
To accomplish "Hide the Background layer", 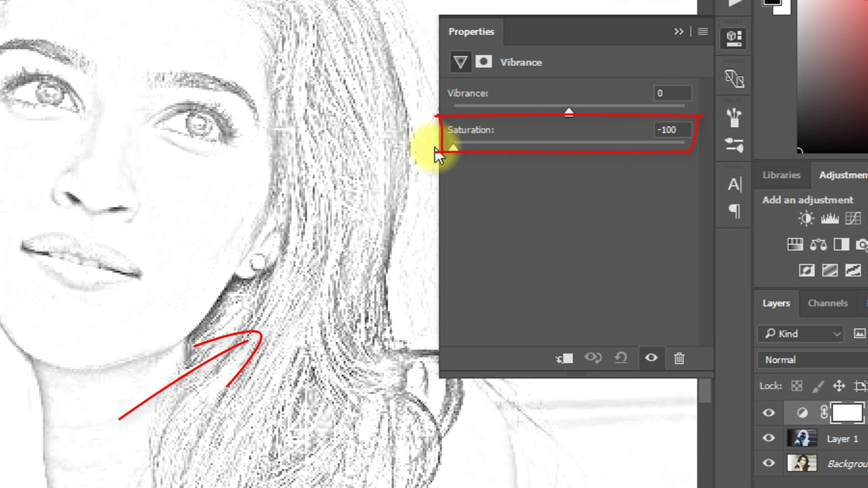I will click(x=769, y=463).
